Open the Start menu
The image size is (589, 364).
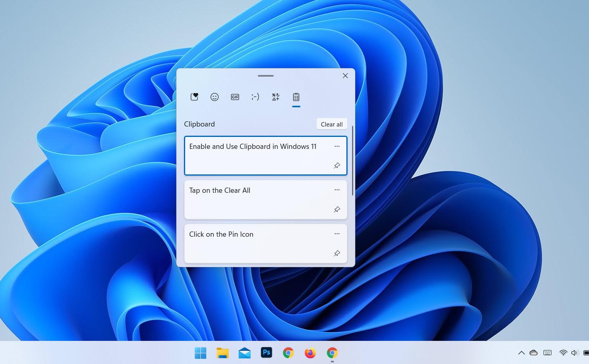(x=200, y=353)
